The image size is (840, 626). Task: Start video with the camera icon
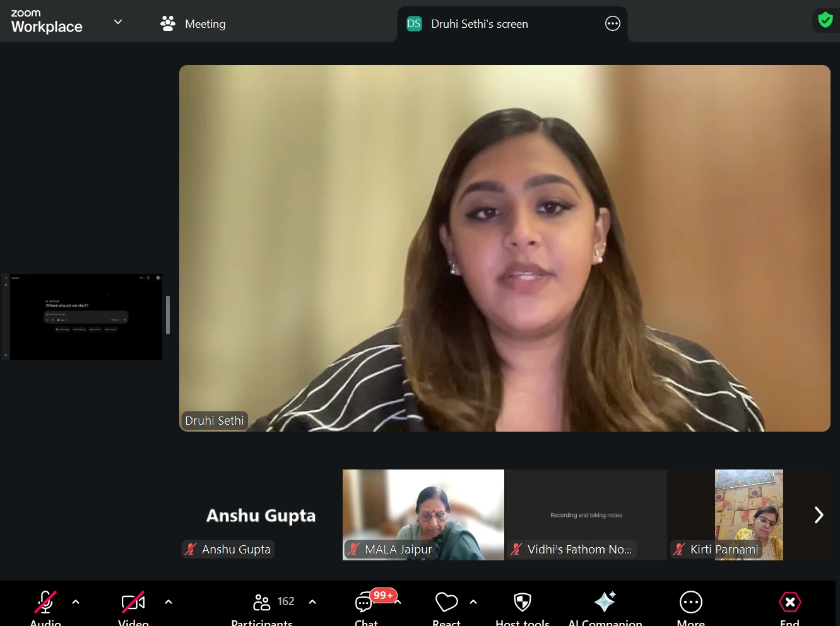click(133, 603)
